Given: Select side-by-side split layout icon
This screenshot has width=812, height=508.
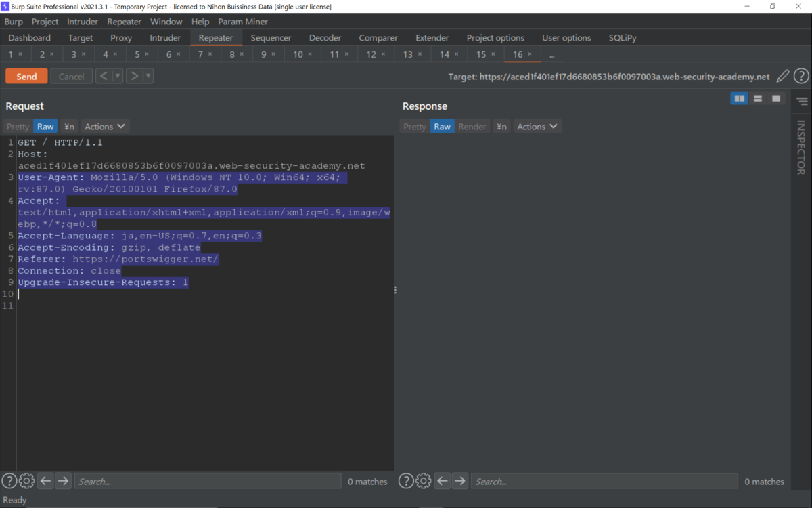Looking at the screenshot, I should click(x=740, y=99).
